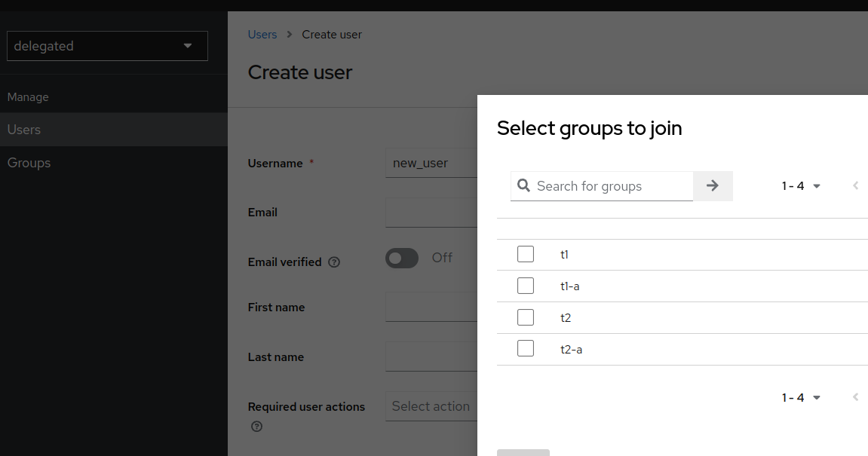Enable the Email verified switch
Image resolution: width=868 pixels, height=456 pixels.
[401, 258]
